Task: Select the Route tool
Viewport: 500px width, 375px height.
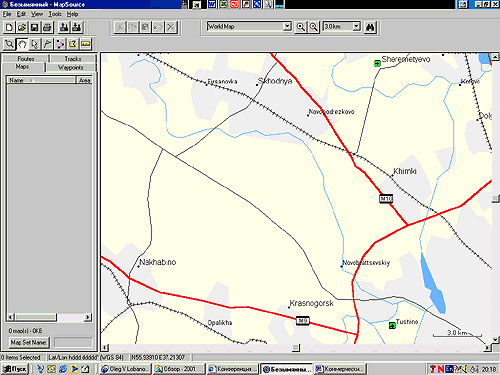Action: pos(60,44)
